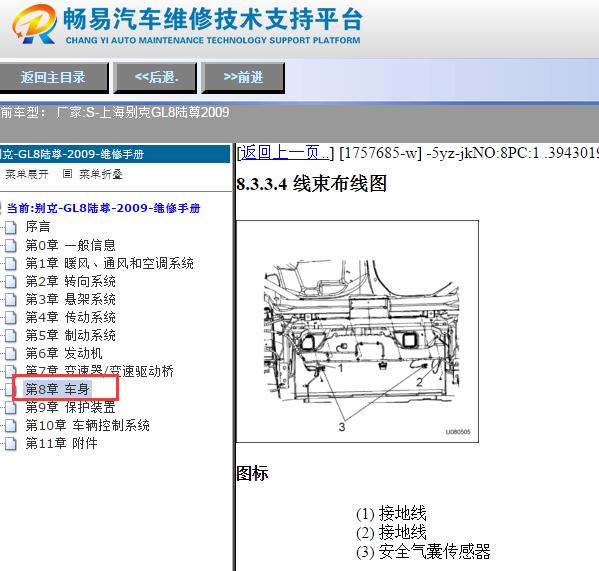Click the 8.3.3.4 线束布线图 heading
This screenshot has width=599, height=571.
pyautogui.click(x=312, y=184)
